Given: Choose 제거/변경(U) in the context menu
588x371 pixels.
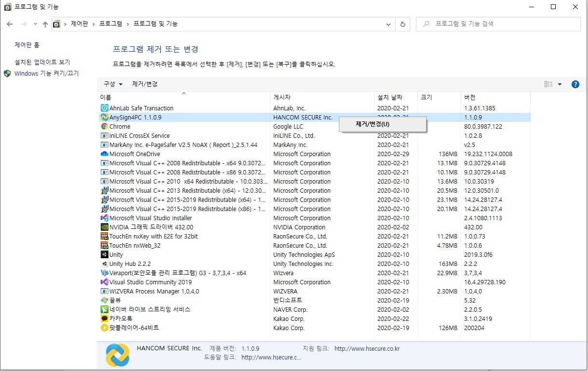Looking at the screenshot, I should 383,124.
